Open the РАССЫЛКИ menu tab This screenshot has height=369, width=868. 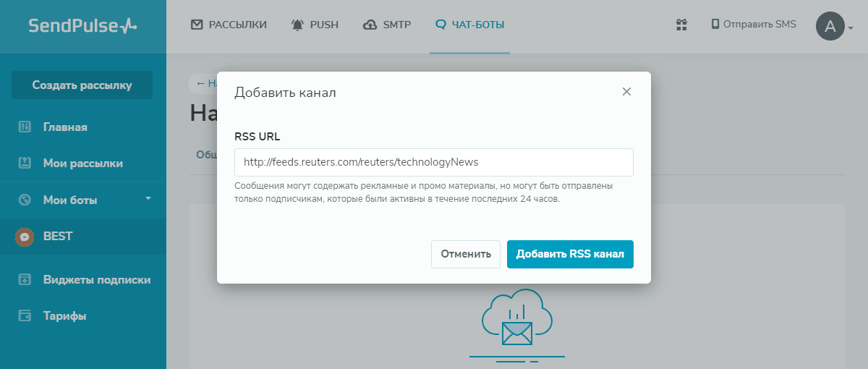click(229, 25)
